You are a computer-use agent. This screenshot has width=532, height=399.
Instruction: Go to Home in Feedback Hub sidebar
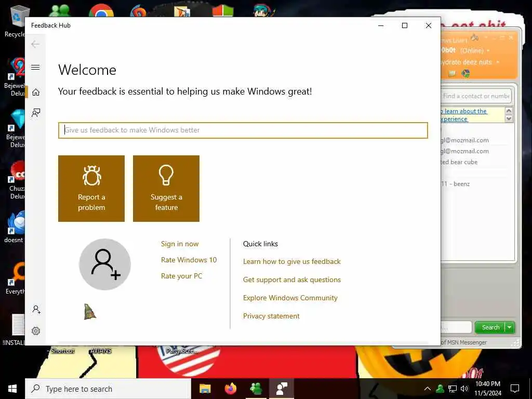(36, 92)
